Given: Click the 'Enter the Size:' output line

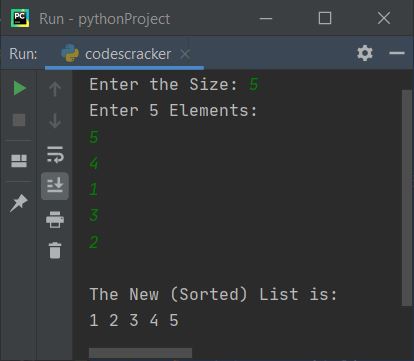Looking at the screenshot, I should [163, 84].
